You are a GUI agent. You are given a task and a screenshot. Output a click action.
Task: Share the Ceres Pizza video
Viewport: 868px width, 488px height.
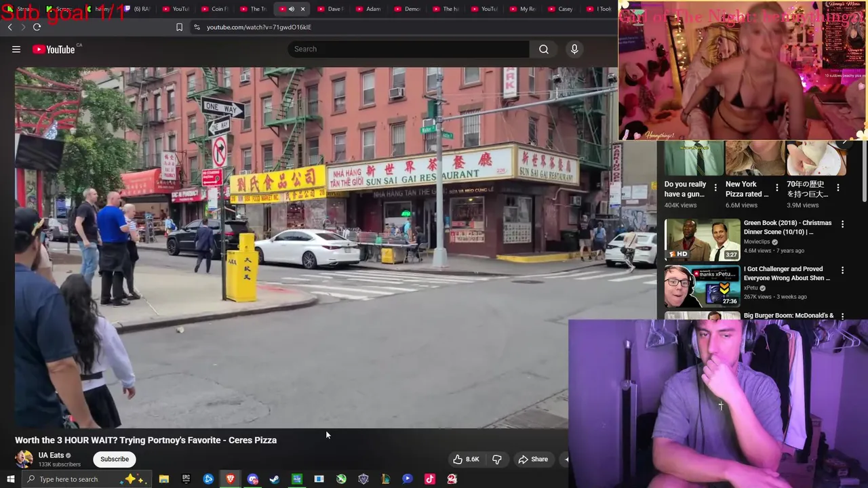click(x=533, y=459)
